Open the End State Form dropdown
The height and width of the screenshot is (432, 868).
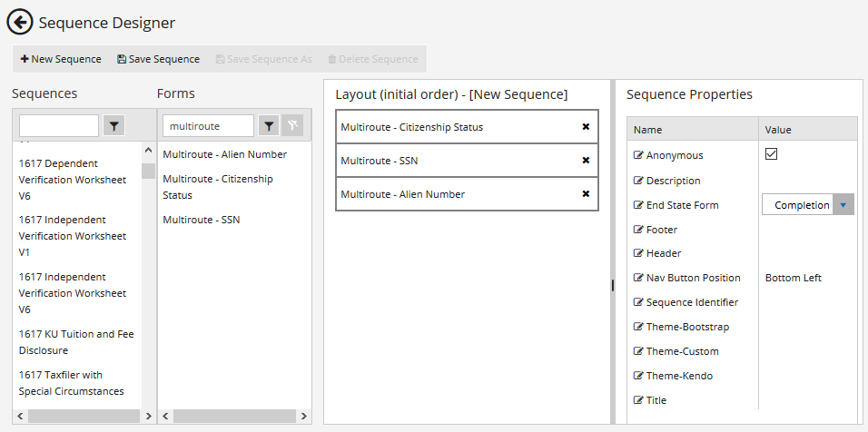click(843, 205)
